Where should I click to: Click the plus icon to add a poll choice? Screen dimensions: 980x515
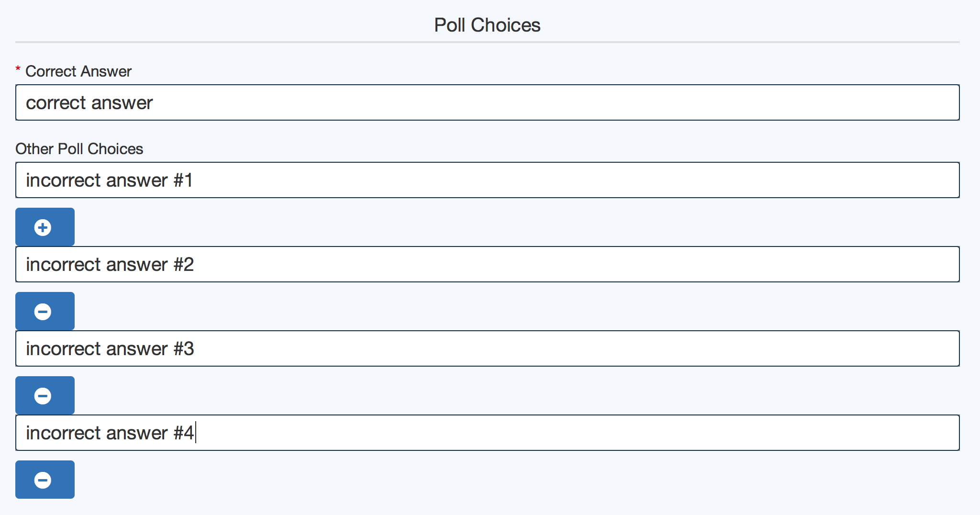coord(43,227)
